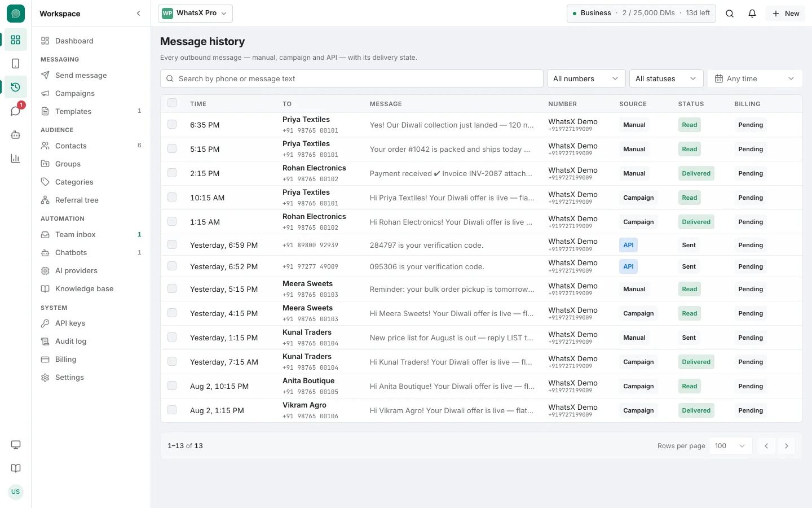Click the STATUS column header
This screenshot has width=812, height=508.
[691, 104]
